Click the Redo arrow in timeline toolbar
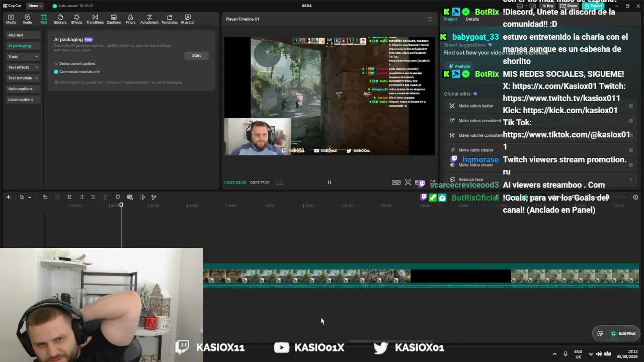This screenshot has width=644, height=362. [x=57, y=197]
